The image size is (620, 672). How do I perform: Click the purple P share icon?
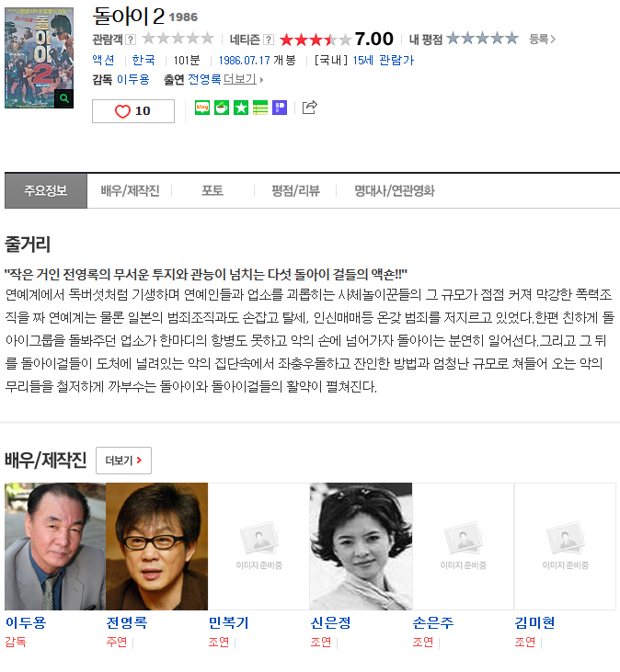[280, 108]
